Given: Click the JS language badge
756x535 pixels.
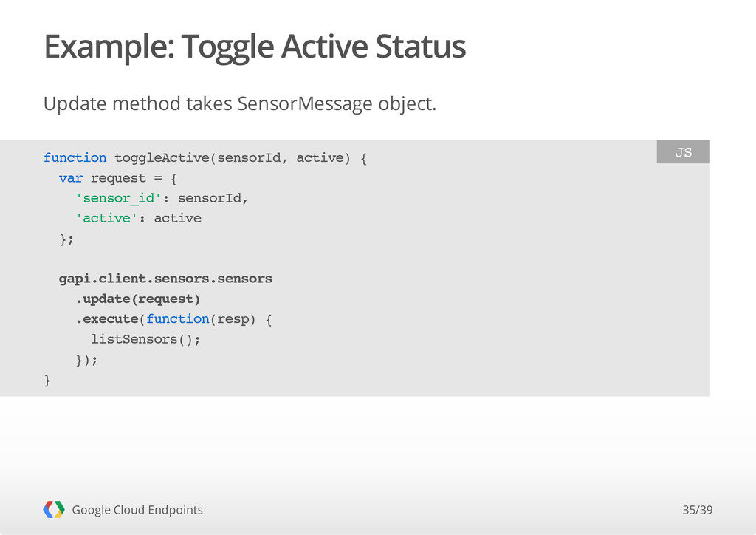Looking at the screenshot, I should [683, 152].
